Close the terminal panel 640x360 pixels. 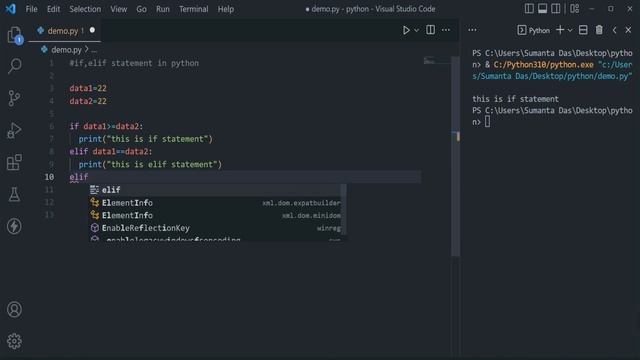tap(628, 30)
